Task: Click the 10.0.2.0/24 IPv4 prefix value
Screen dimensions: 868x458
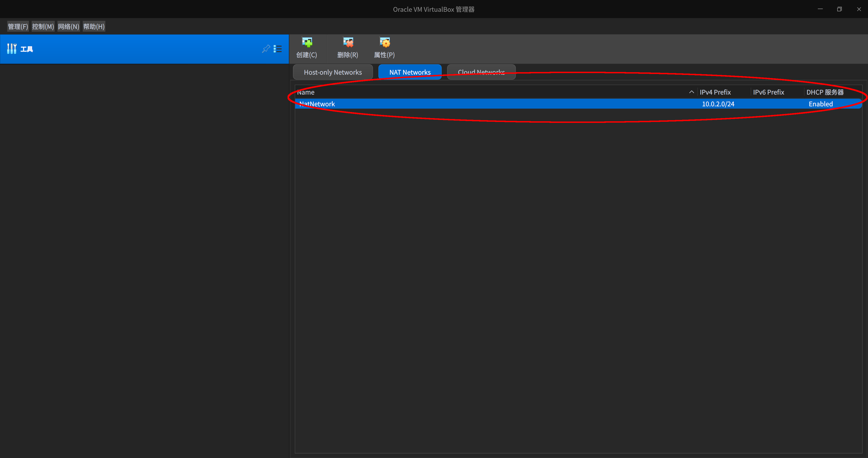Action: tap(718, 104)
